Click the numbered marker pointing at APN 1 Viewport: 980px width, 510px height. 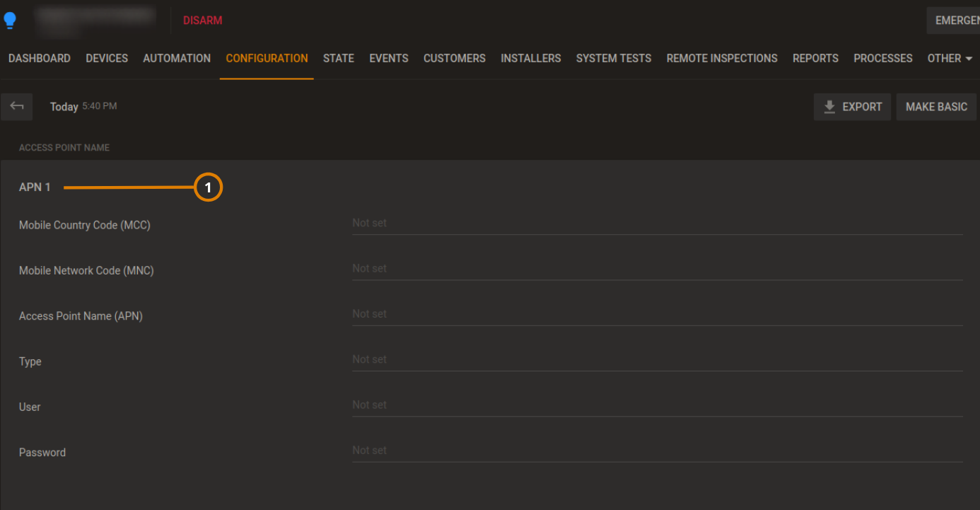coord(208,187)
